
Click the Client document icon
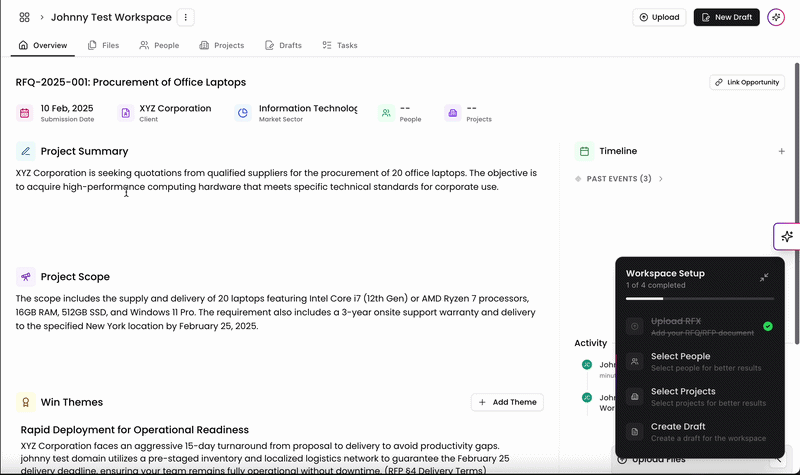126,113
